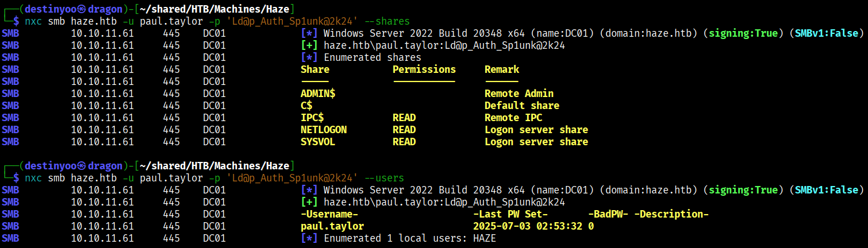Select the ADMIN$ share name
Viewport: 868px width, 248px height.
pyautogui.click(x=318, y=94)
